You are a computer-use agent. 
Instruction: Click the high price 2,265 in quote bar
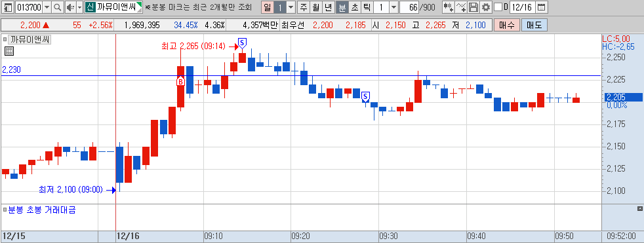435,25
